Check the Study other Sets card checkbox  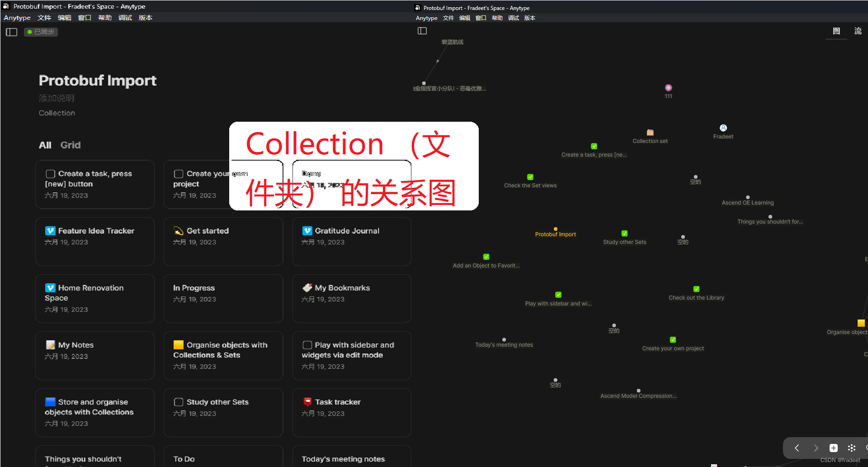(x=179, y=402)
